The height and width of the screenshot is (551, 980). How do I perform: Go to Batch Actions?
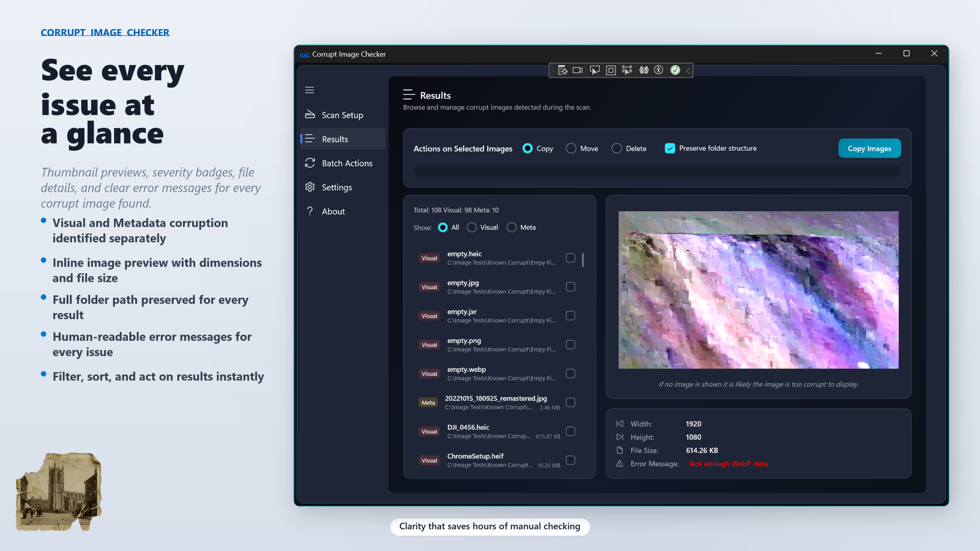pos(347,163)
